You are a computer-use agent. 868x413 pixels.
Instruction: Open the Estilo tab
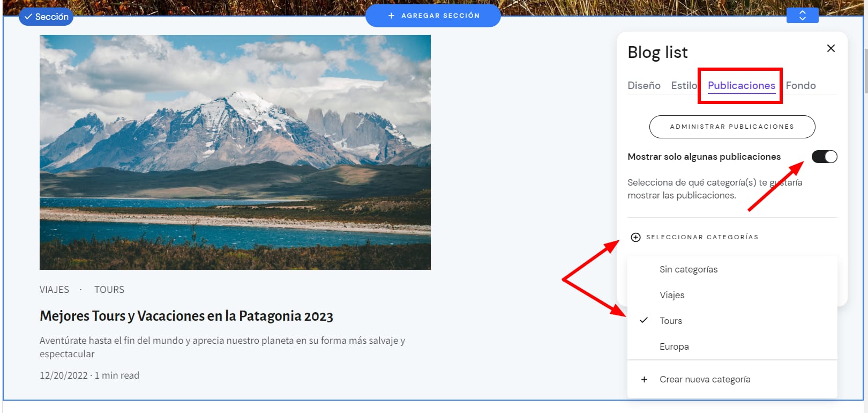684,85
